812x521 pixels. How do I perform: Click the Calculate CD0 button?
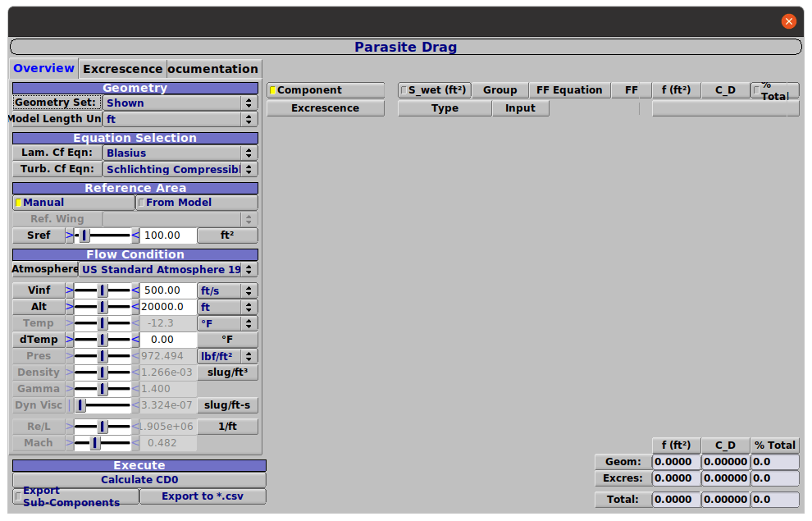pyautogui.click(x=139, y=480)
